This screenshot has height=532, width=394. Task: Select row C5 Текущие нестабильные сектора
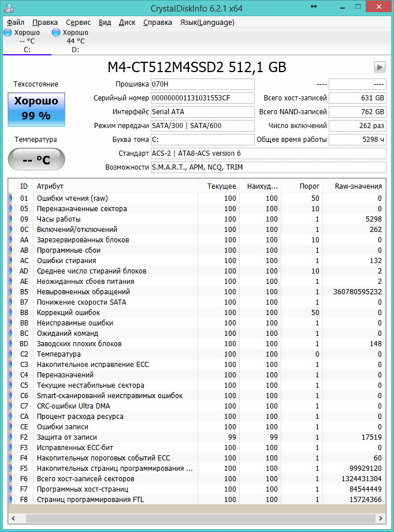pyautogui.click(x=197, y=385)
